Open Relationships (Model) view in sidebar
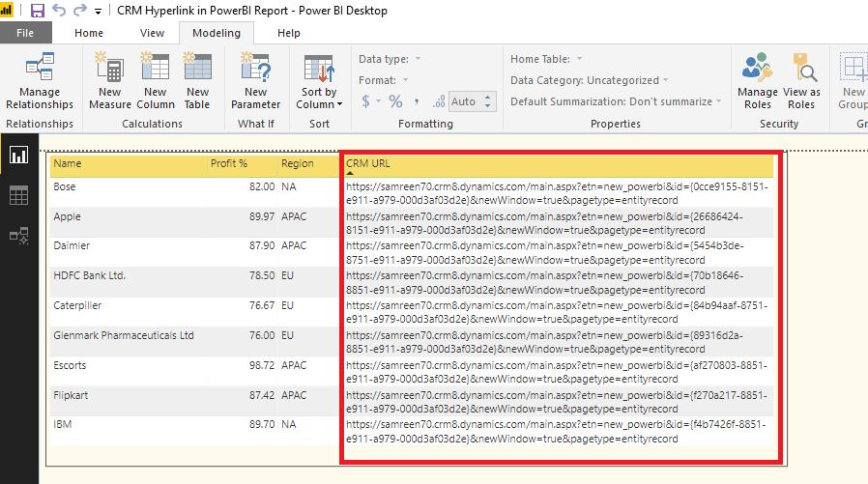 click(18, 235)
